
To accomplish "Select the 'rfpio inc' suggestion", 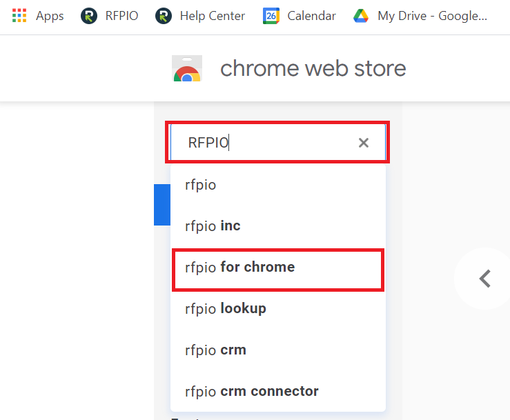I will click(x=278, y=226).
